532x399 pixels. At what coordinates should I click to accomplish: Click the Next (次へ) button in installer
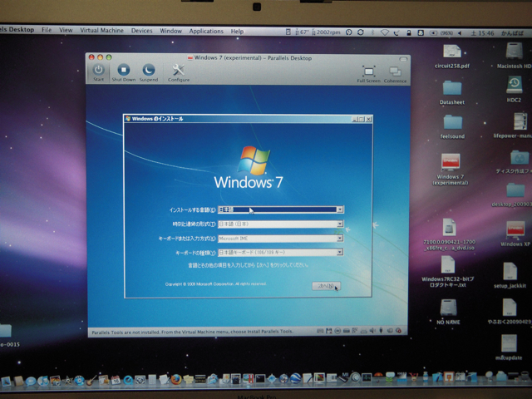pyautogui.click(x=326, y=286)
